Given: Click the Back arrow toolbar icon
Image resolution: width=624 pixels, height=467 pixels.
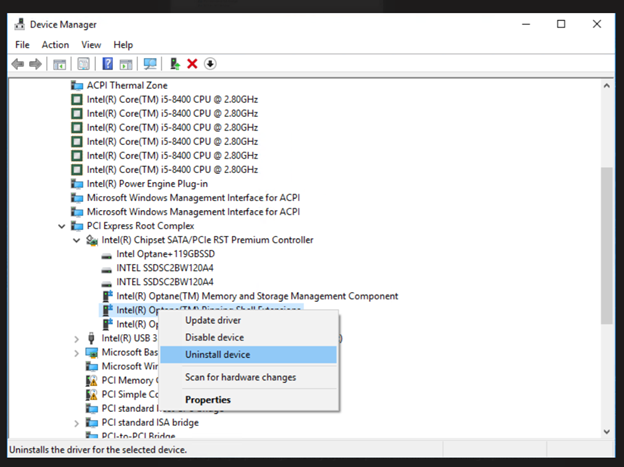Looking at the screenshot, I should tap(17, 64).
